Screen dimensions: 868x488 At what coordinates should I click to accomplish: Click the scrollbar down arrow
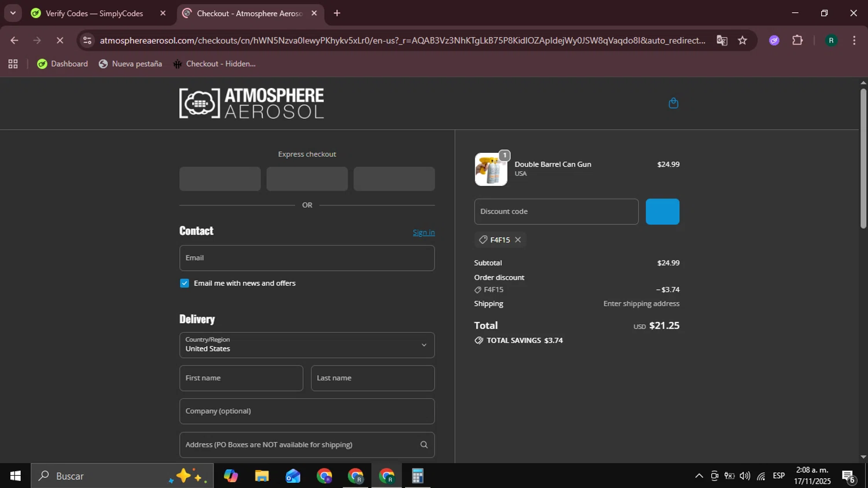(x=863, y=457)
